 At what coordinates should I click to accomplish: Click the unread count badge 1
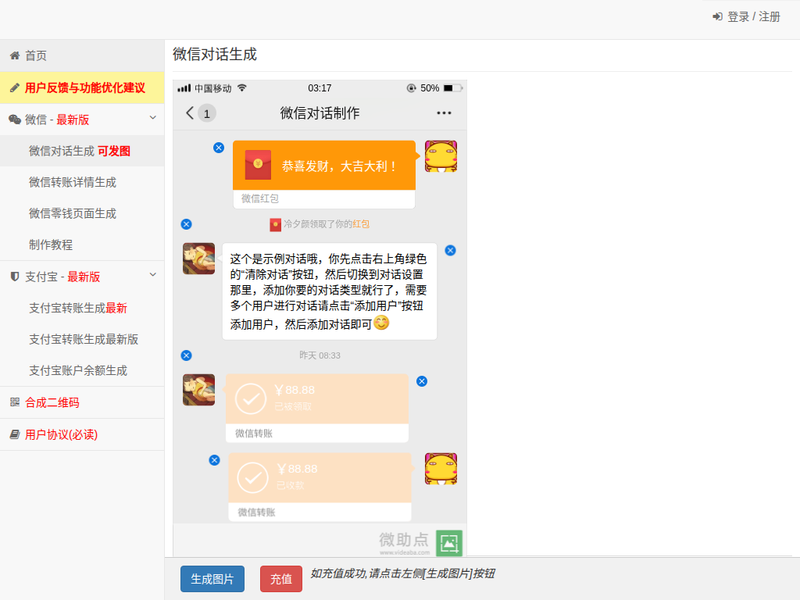click(207, 113)
